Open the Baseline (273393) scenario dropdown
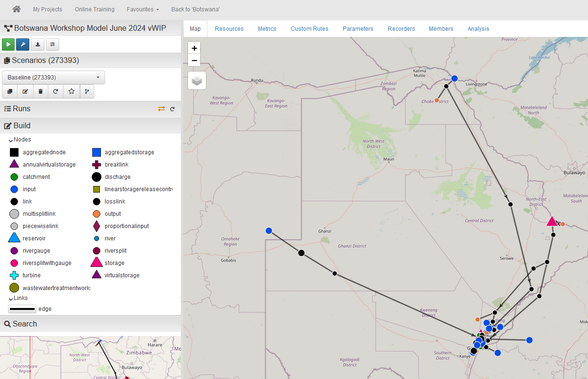This screenshot has height=379, width=588. click(53, 77)
